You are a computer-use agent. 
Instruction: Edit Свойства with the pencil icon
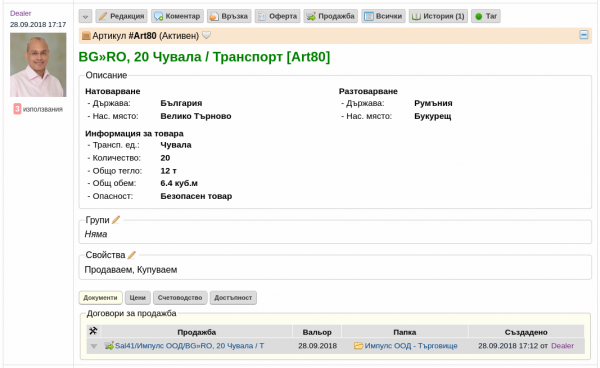coord(132,255)
